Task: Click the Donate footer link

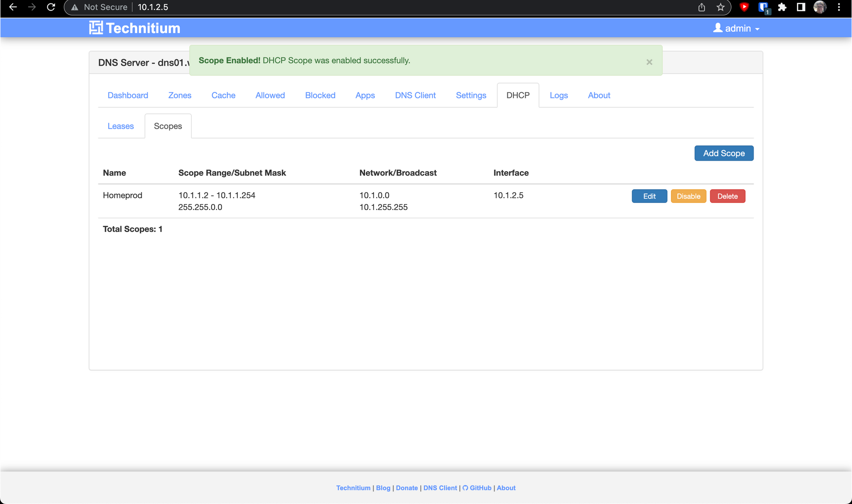Action: 407,488
